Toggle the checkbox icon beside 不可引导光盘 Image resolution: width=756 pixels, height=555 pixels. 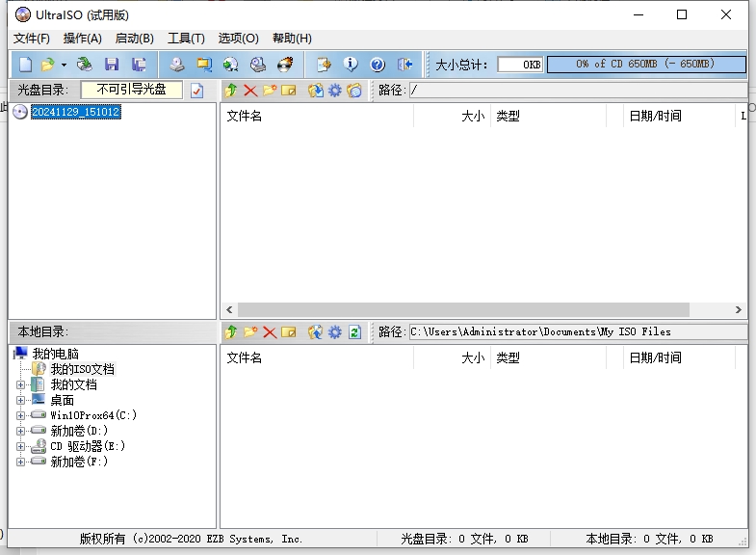[x=196, y=91]
